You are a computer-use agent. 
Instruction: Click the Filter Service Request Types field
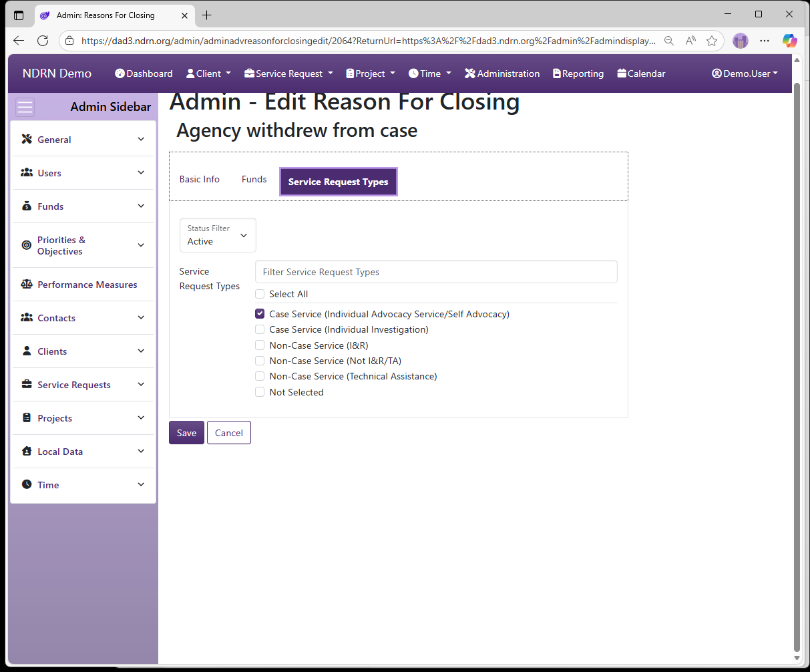tap(436, 272)
